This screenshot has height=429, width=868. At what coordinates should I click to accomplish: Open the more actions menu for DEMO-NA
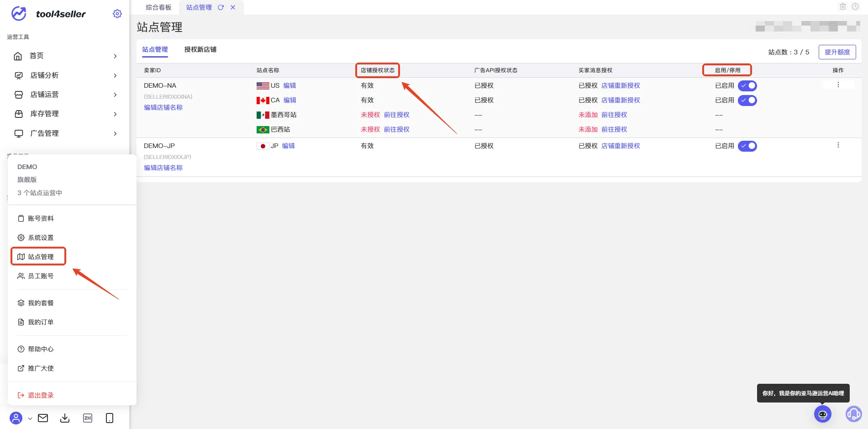[838, 85]
